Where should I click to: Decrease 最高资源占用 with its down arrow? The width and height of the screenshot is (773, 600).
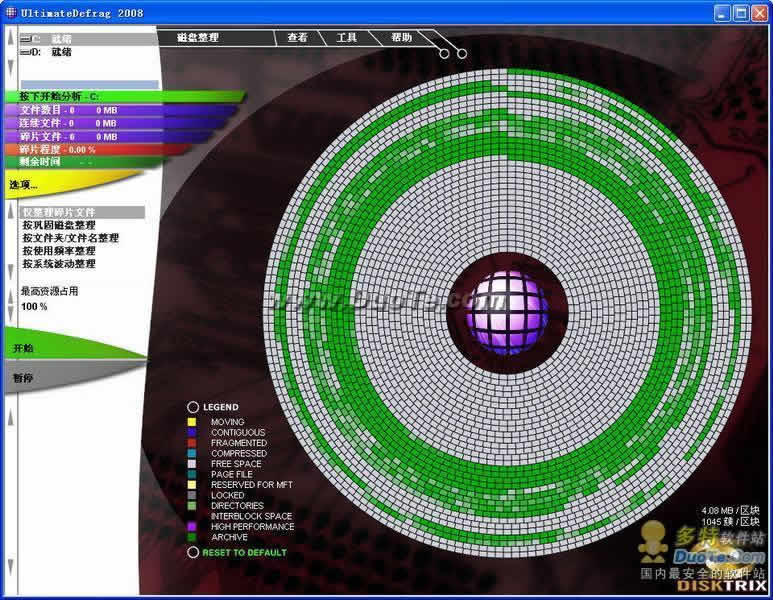10,314
